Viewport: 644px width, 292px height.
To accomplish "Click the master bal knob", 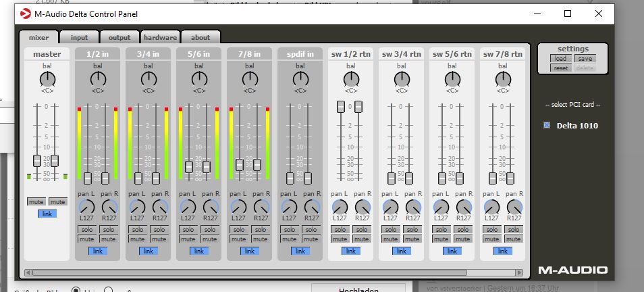I will [x=47, y=79].
